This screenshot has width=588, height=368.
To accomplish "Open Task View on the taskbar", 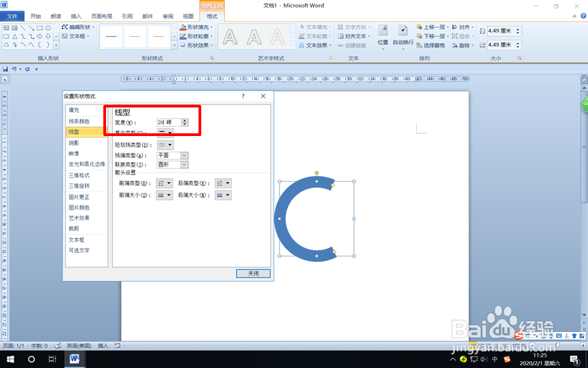I will coord(52,359).
